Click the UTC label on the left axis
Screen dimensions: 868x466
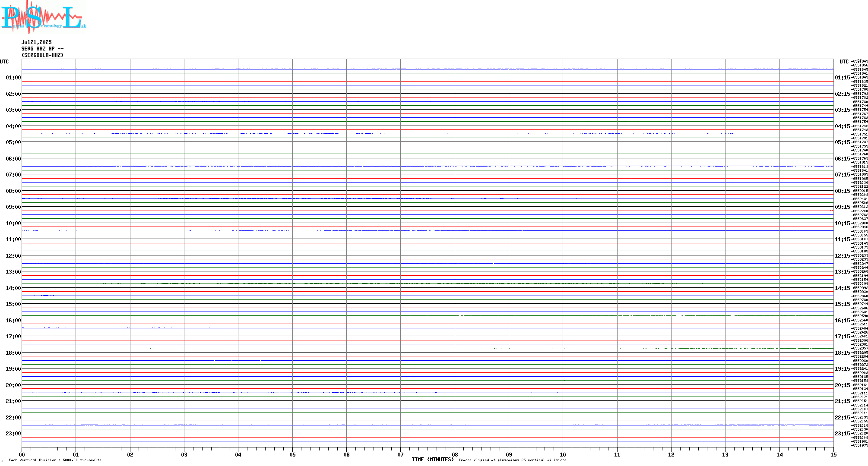[4, 62]
